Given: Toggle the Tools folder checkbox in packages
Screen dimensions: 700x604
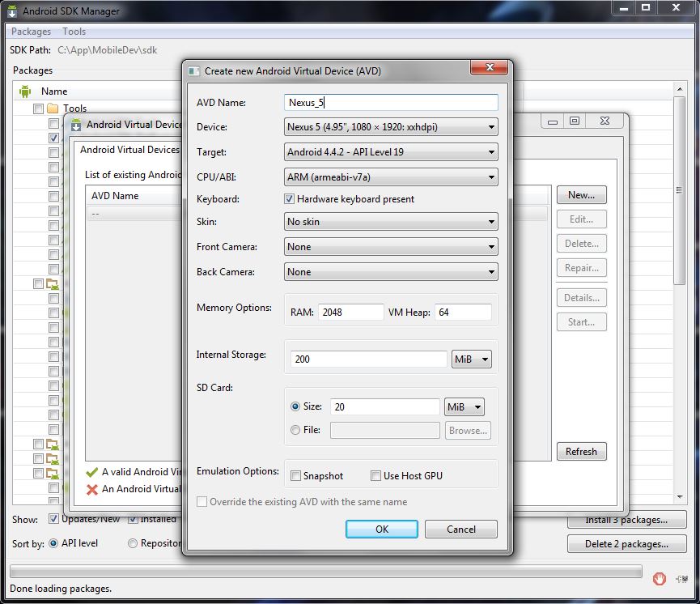Looking at the screenshot, I should pos(38,108).
